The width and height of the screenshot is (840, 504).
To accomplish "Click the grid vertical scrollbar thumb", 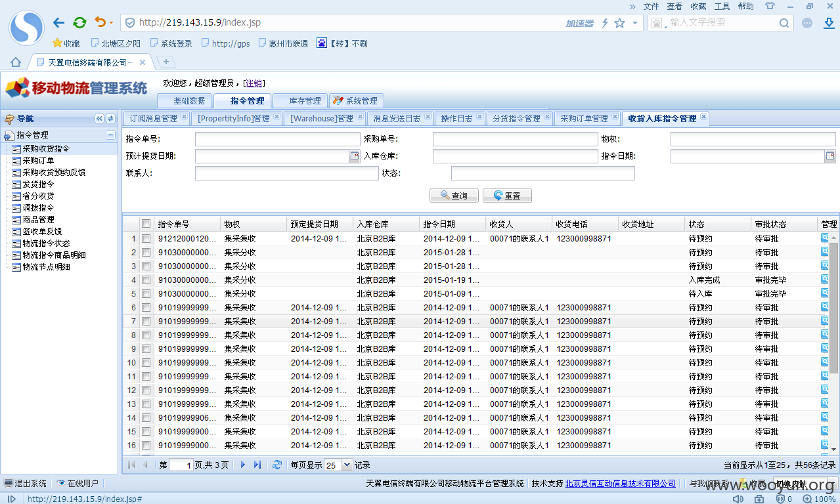I will [833, 308].
